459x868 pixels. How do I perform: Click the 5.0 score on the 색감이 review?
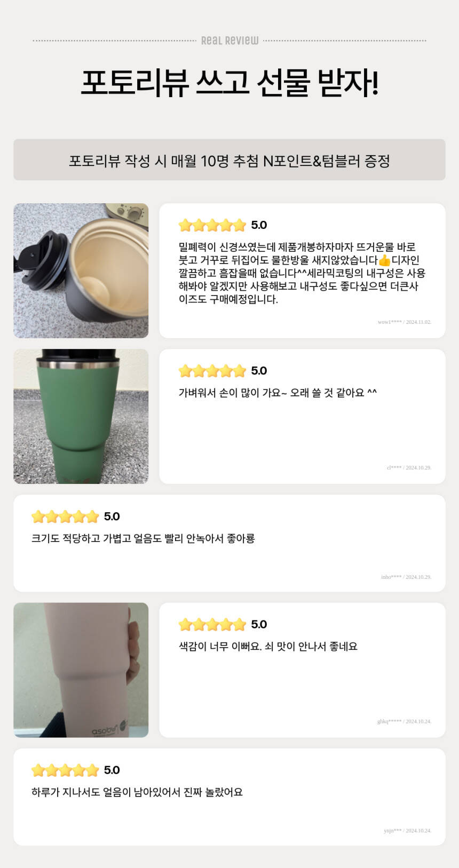(x=259, y=624)
